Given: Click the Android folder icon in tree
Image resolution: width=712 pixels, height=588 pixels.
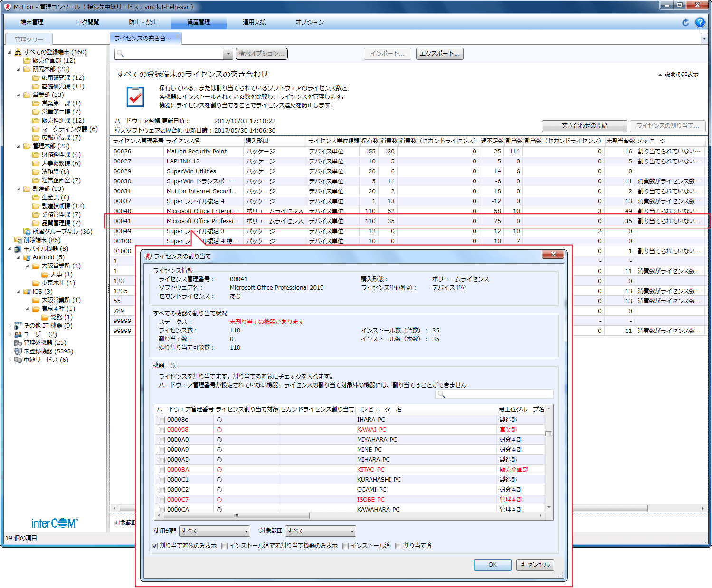Looking at the screenshot, I should point(27,257).
